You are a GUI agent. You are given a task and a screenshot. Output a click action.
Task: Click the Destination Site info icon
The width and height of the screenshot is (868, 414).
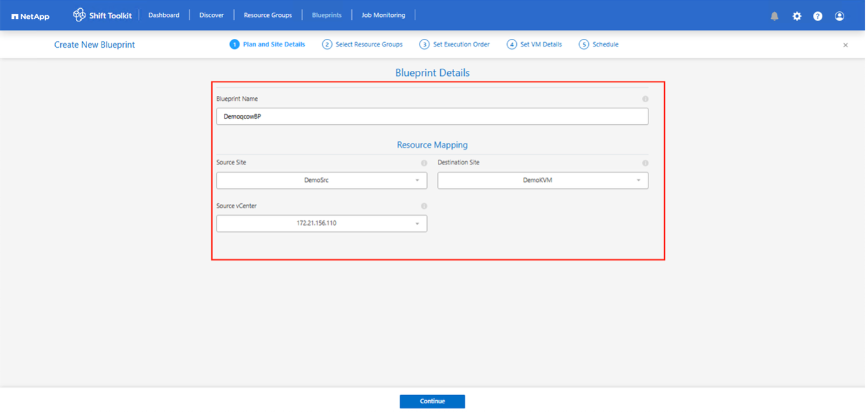645,163
